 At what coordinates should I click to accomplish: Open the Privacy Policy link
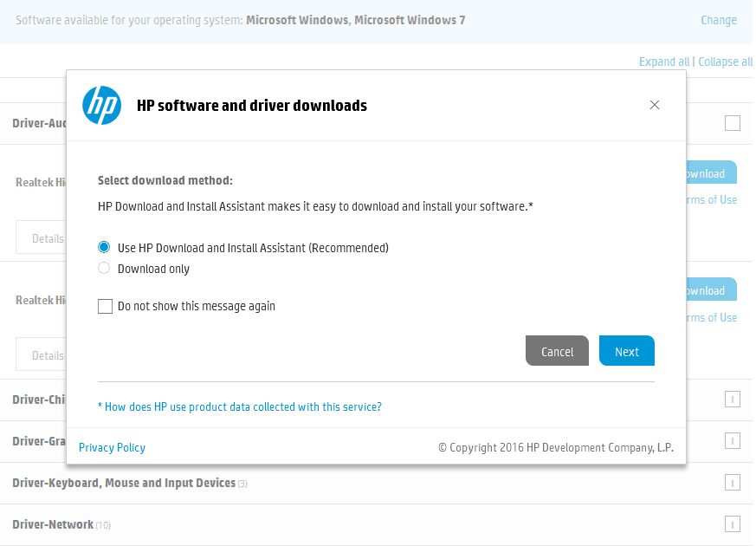click(x=112, y=447)
